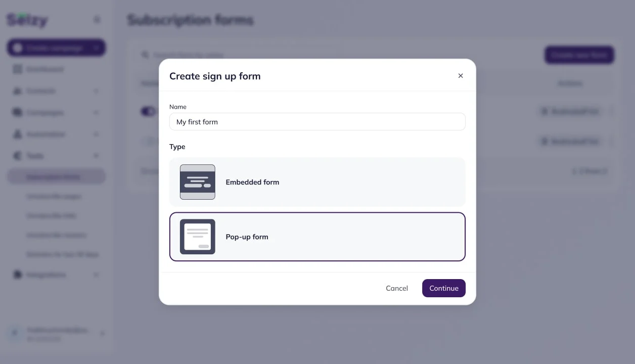This screenshot has height=364, width=635.
Task: Click the Dashboard icon in the sidebar
Action: pyautogui.click(x=18, y=69)
